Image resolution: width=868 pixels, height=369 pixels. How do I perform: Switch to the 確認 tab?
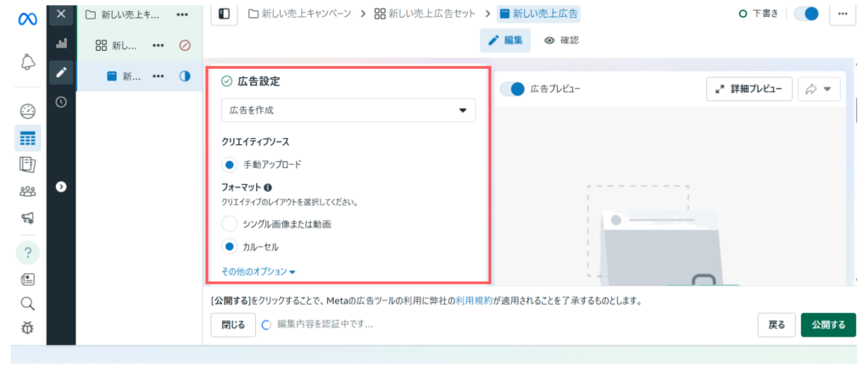tap(560, 40)
